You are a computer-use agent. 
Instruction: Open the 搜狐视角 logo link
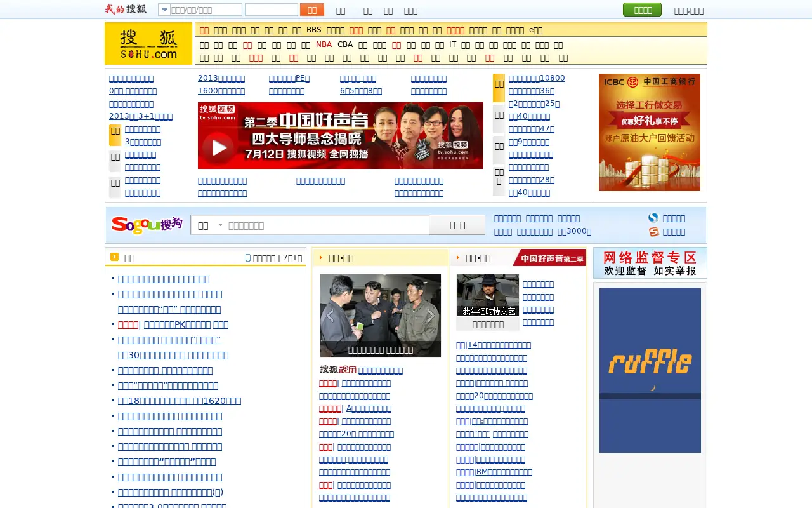(x=338, y=370)
